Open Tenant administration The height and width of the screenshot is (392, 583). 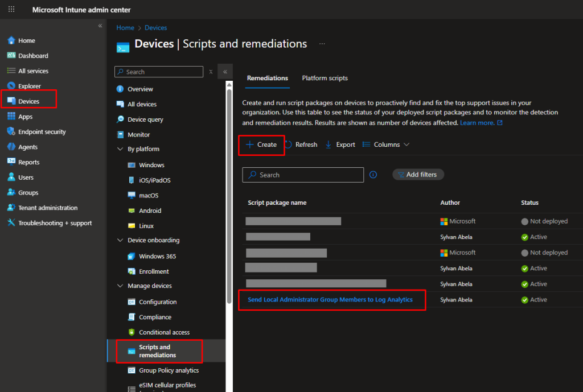(48, 207)
